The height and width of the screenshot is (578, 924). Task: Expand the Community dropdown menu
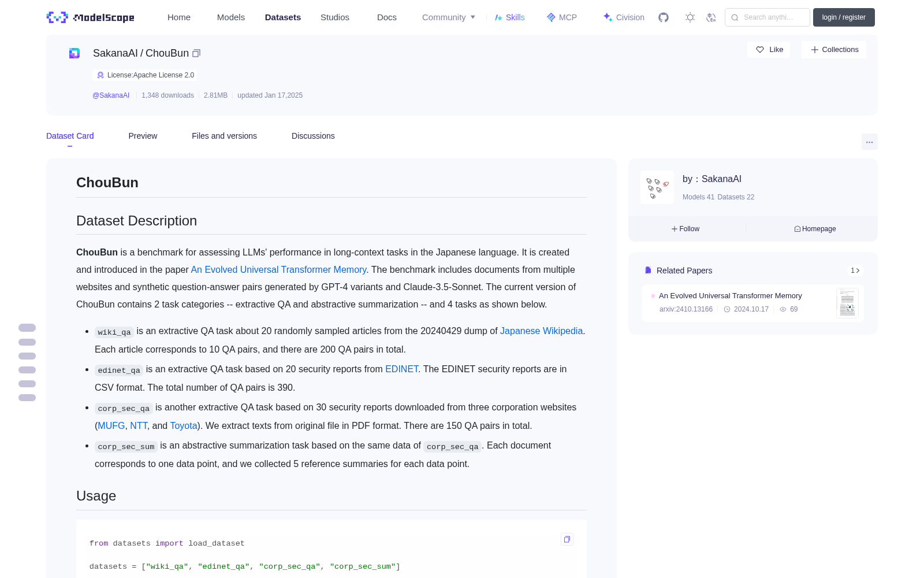pyautogui.click(x=449, y=17)
